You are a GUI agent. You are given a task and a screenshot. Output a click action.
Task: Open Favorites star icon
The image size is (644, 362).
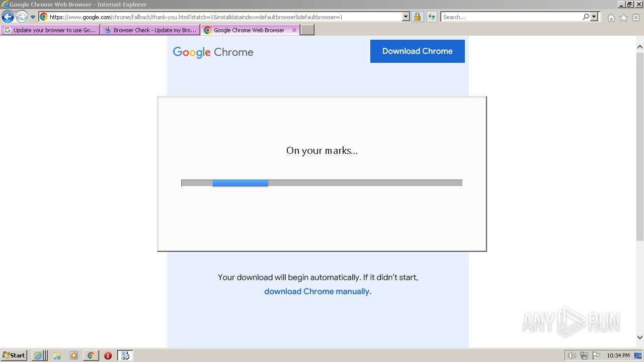pyautogui.click(x=623, y=18)
